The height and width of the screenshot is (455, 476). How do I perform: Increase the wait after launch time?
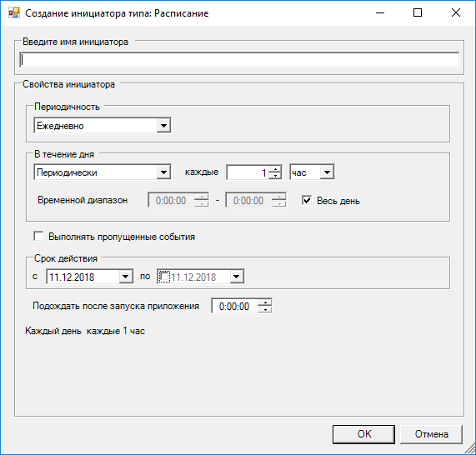click(265, 302)
